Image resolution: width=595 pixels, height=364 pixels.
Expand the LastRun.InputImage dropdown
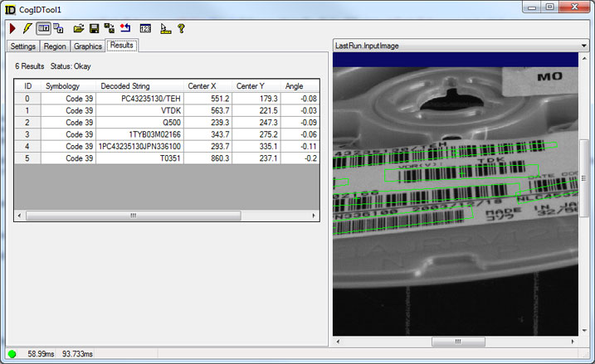click(x=584, y=46)
